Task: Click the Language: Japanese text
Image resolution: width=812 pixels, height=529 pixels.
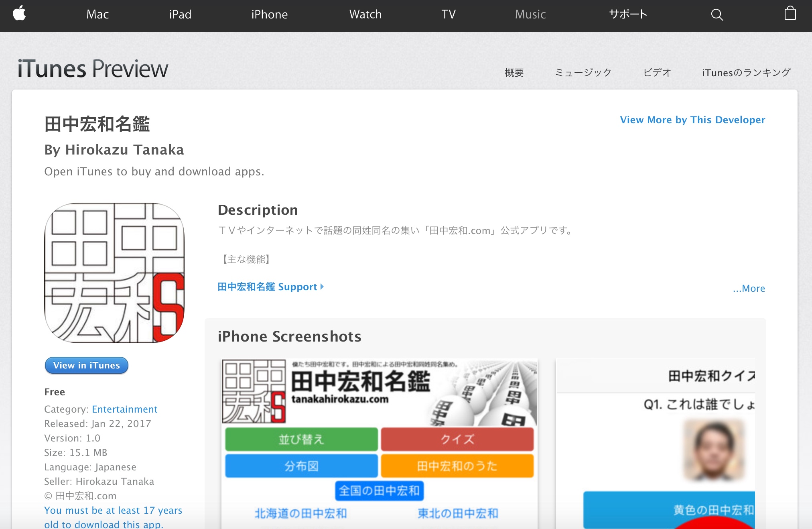Action: coord(90,467)
